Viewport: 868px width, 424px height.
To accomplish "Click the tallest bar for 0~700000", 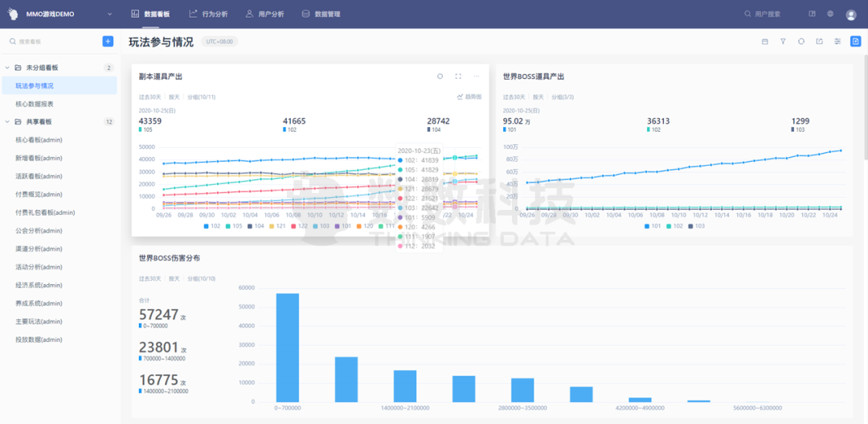I will pos(287,348).
